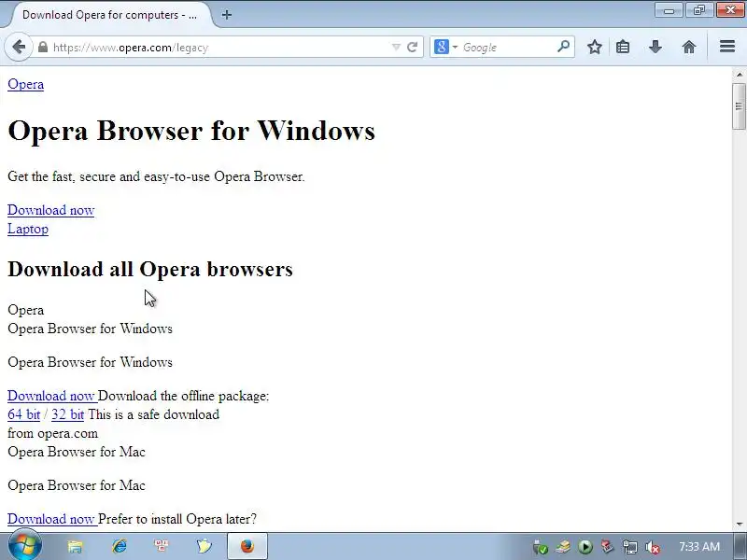Open the URL history dropdown arrow
The image size is (747, 560).
[395, 48]
